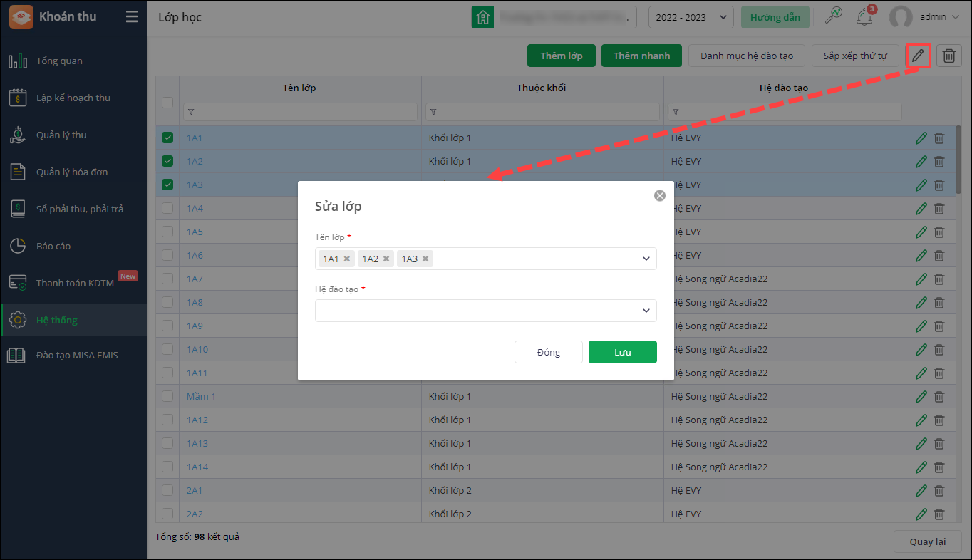Click the admin user avatar
This screenshot has height=560, width=972.
pos(901,17)
